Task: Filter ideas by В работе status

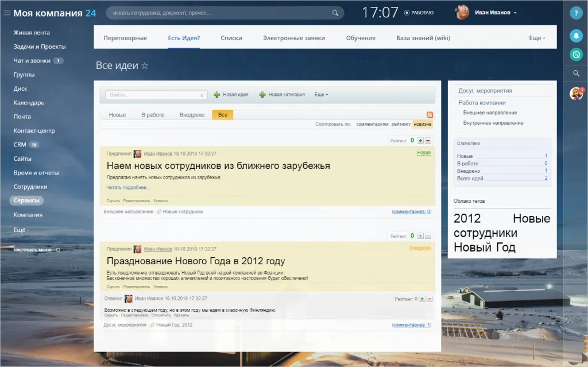Action: point(153,115)
